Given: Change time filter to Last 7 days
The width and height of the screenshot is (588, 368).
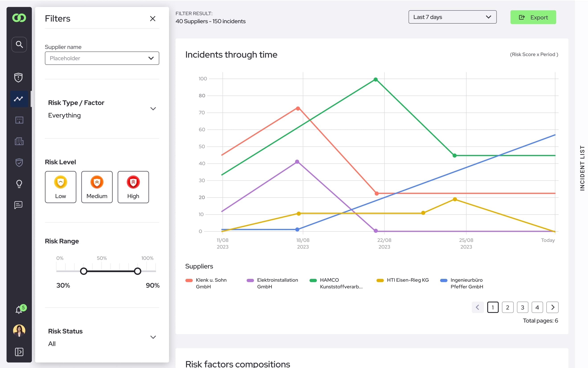Looking at the screenshot, I should pos(451,17).
